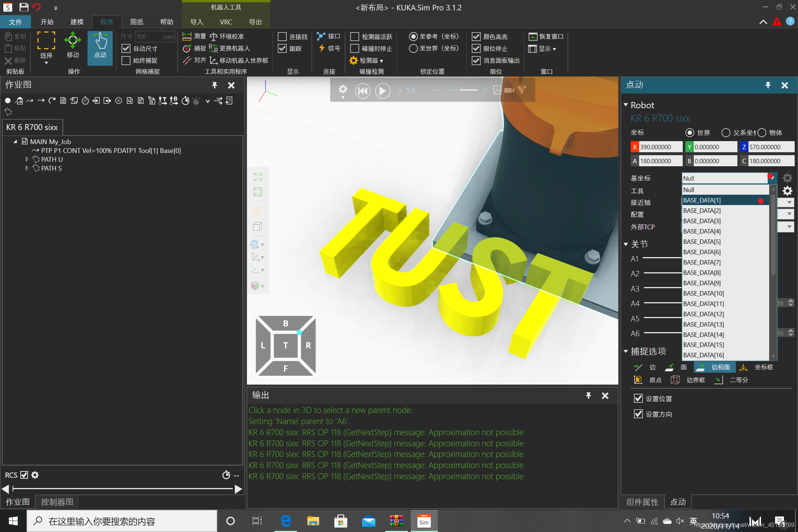Choose BASE_DATA[3] from the dropdown list
Screen dimensions: 798x532
click(x=702, y=221)
